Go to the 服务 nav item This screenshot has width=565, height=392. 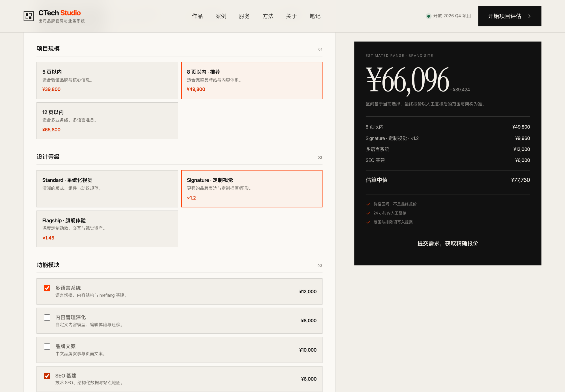click(x=244, y=16)
